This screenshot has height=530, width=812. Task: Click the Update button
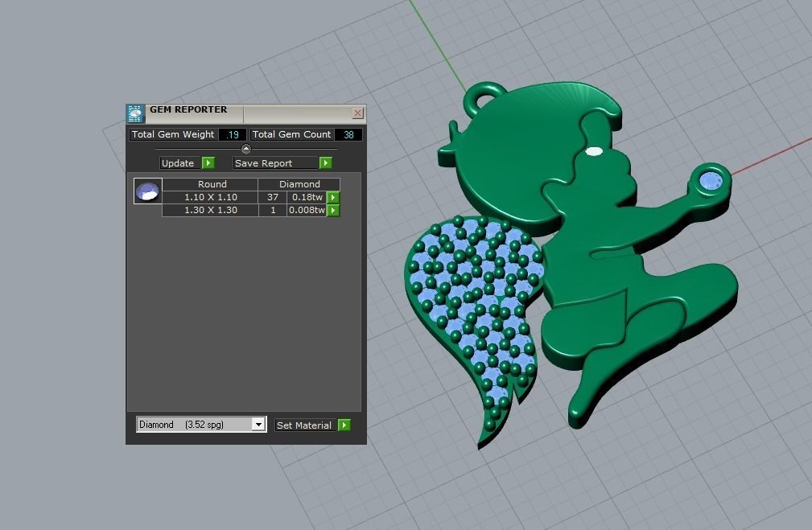[x=179, y=163]
